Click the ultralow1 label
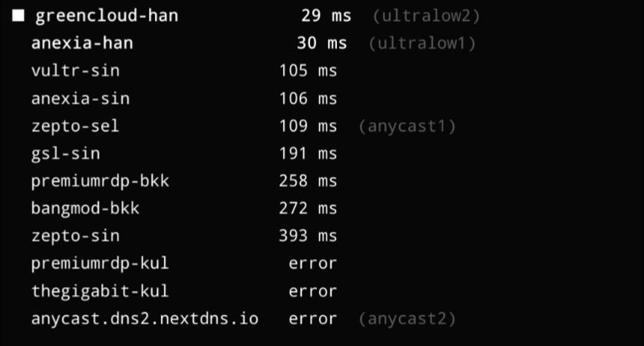Screen dimensions: 644x346 click(x=422, y=43)
